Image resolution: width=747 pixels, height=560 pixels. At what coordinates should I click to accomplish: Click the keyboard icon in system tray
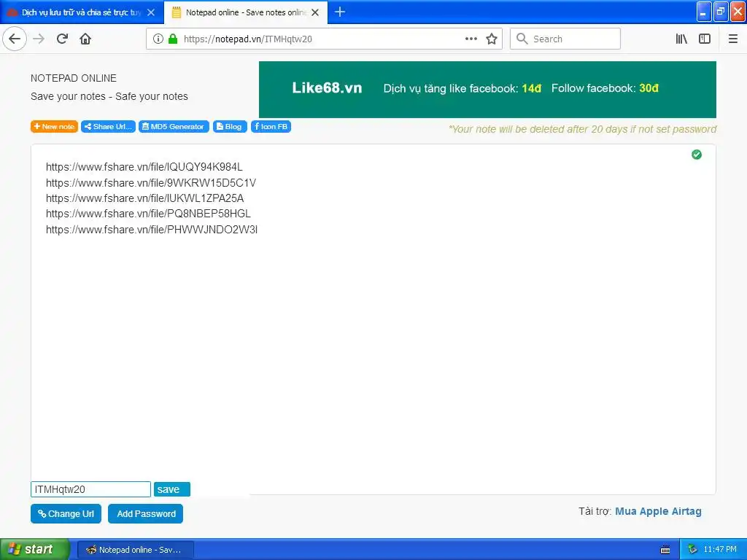(665, 550)
